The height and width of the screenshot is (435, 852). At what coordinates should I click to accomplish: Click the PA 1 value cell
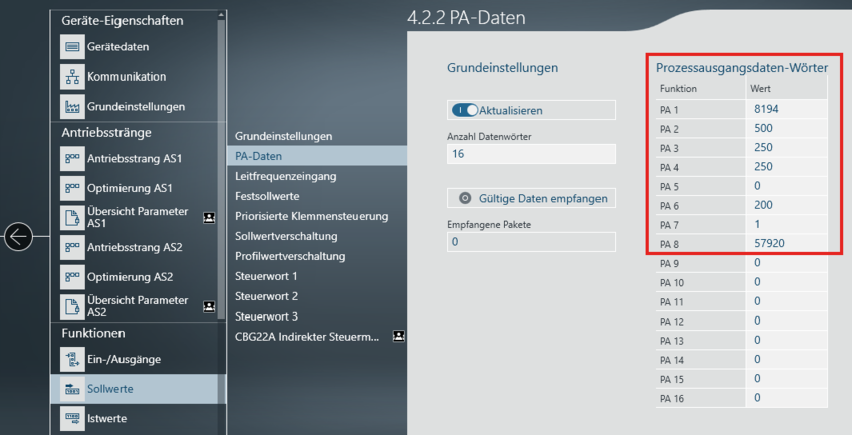[788, 109]
